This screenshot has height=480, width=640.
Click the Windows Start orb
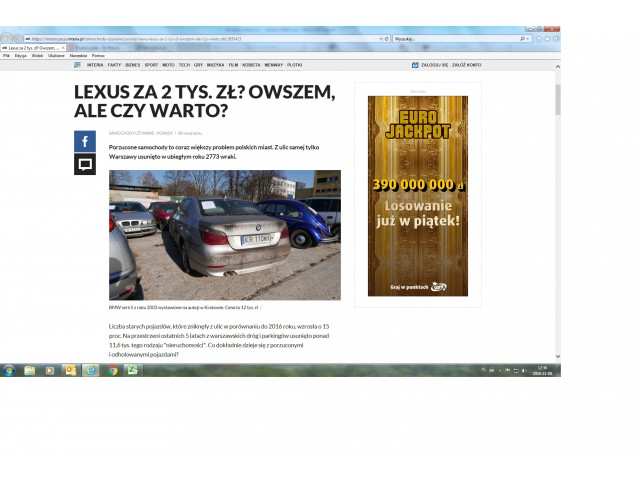click(x=8, y=370)
